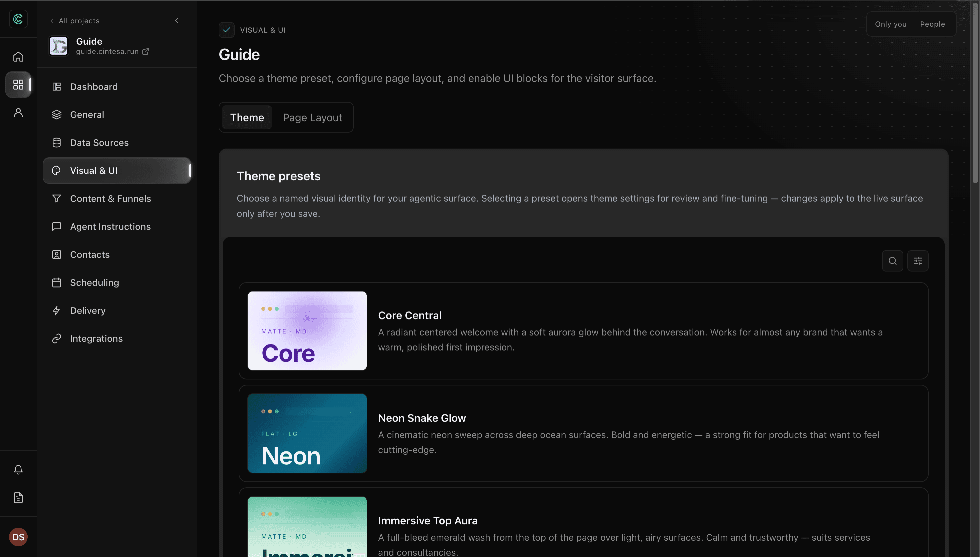Click the Contacts card icon

[57, 255]
